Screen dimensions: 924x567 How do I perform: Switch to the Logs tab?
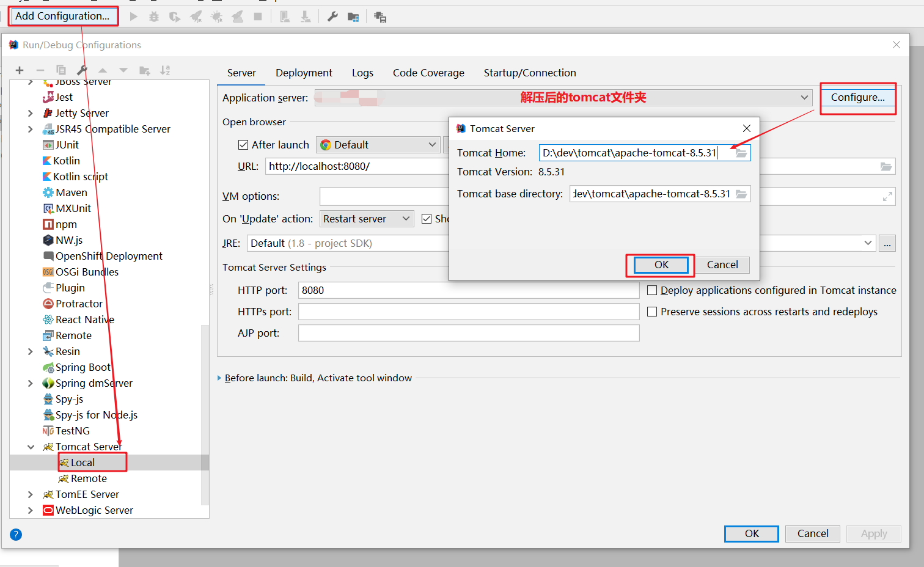pyautogui.click(x=362, y=73)
